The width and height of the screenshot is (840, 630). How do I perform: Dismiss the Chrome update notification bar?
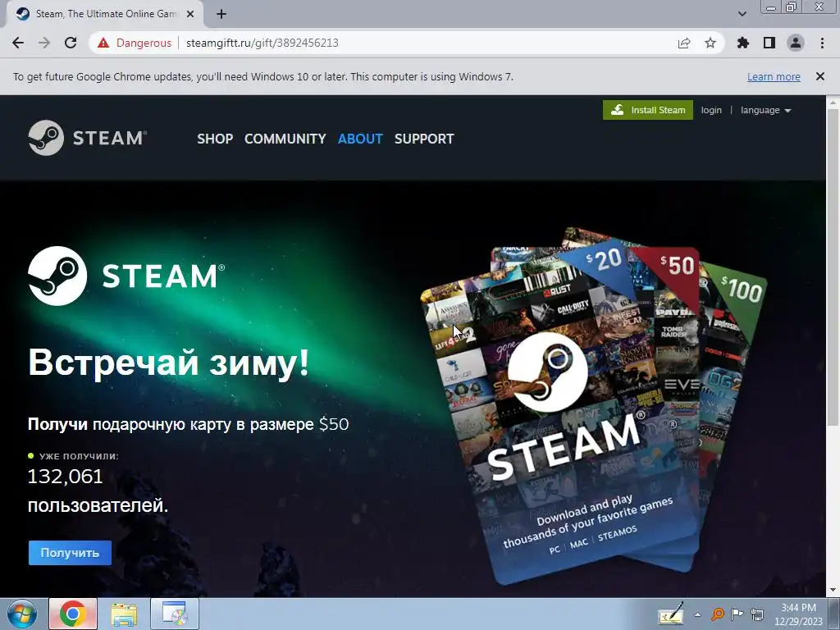[x=820, y=76]
